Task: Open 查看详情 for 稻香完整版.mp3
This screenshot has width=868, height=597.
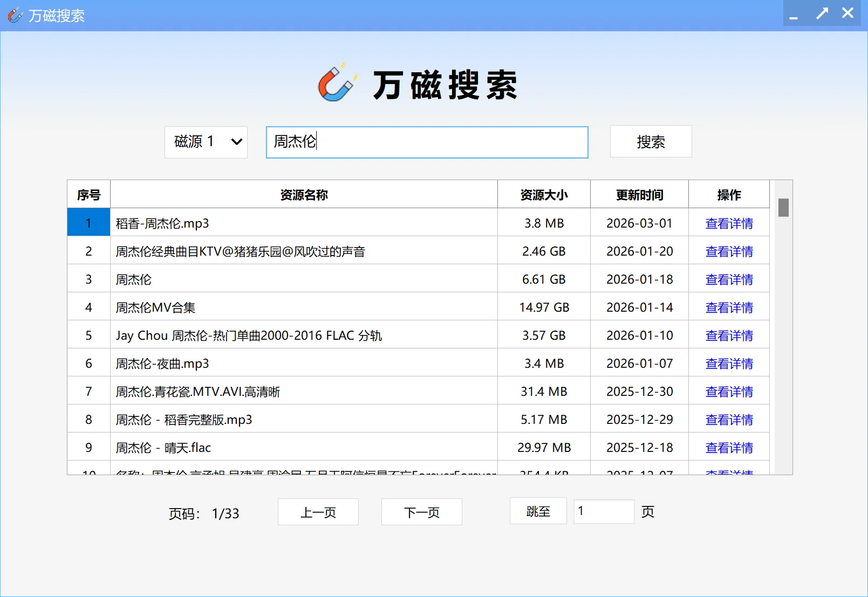Action: 729,420
